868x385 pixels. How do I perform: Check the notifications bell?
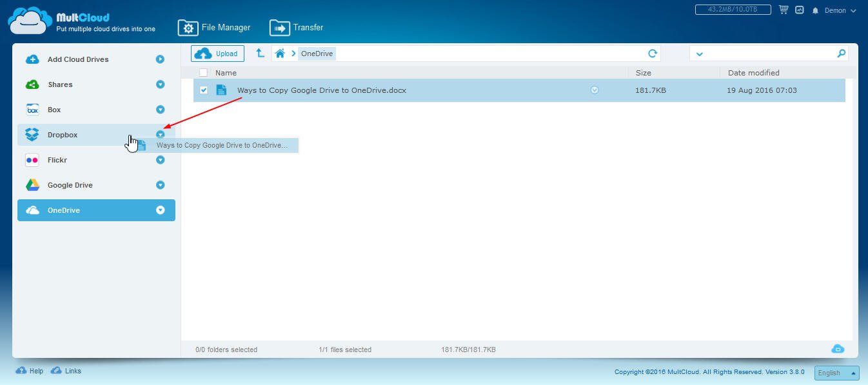816,11
